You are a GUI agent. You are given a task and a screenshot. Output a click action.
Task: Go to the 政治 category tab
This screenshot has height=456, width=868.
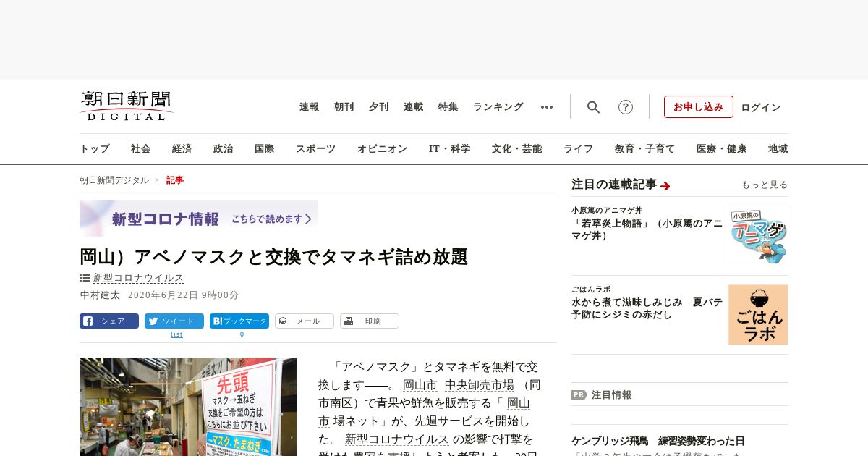(224, 149)
